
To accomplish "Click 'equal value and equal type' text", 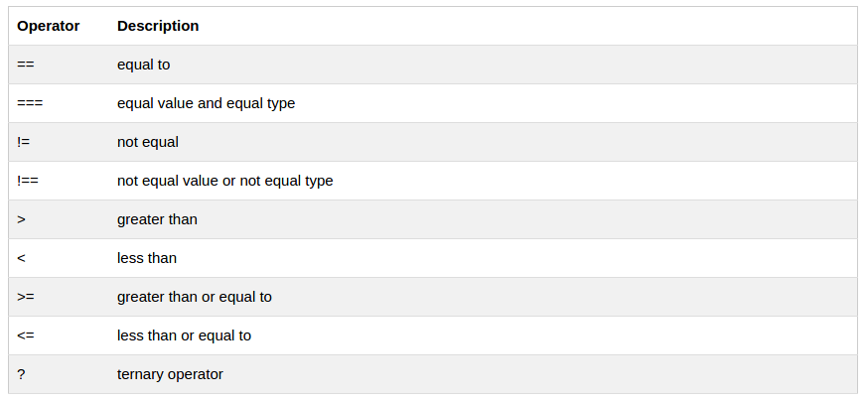I will tap(206, 103).
